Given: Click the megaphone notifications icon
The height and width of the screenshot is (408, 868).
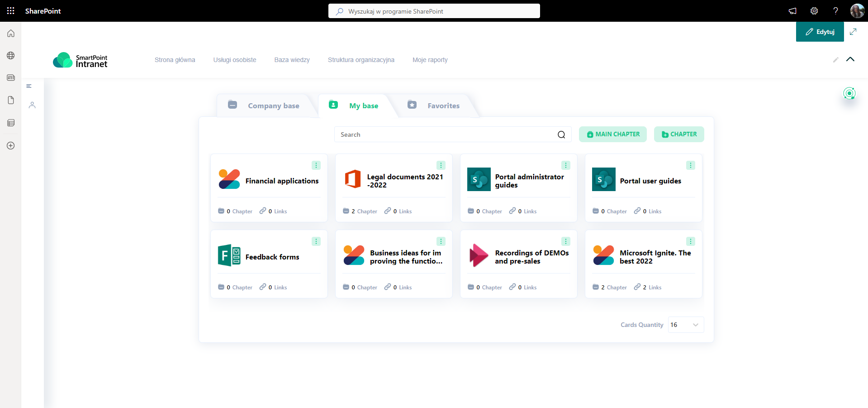Looking at the screenshot, I should click(x=792, y=11).
